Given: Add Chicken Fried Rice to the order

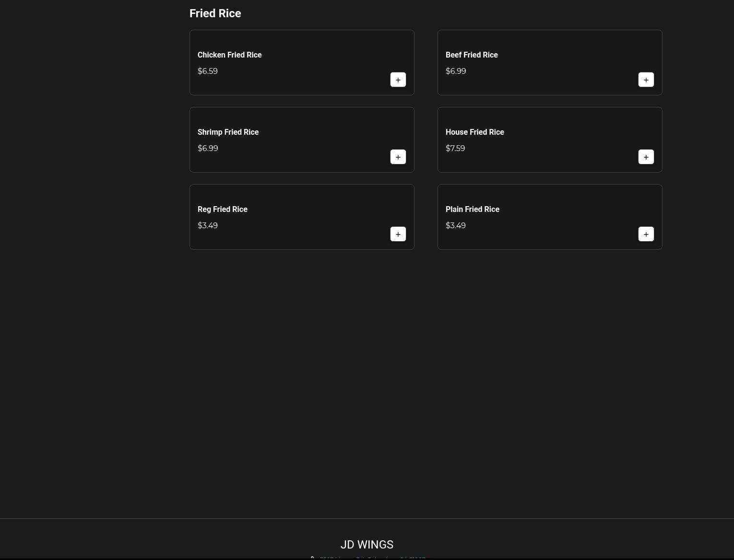Looking at the screenshot, I should click(x=398, y=80).
